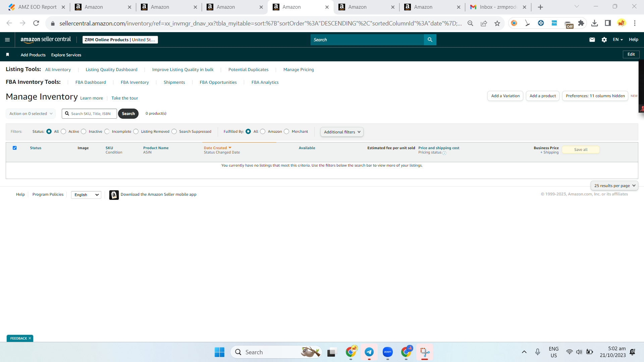The image size is (644, 362).
Task: Open Snipping Tool from the taskbar
Action: (x=425, y=352)
